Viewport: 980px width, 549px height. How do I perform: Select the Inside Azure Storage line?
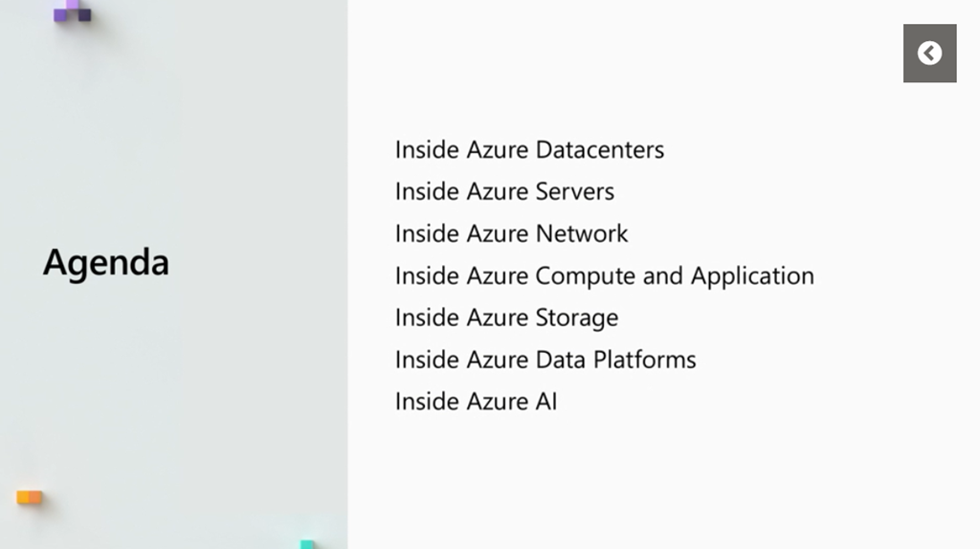coord(506,318)
